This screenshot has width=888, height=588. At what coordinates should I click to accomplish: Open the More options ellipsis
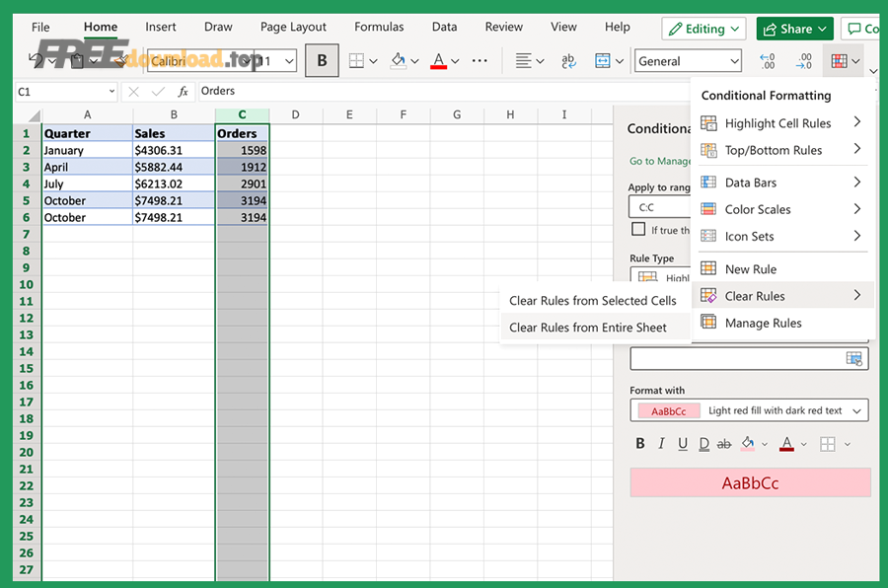[x=480, y=60]
